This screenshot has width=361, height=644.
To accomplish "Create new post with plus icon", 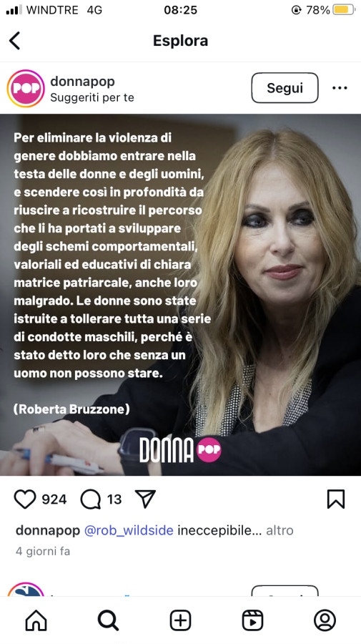I will [180, 620].
